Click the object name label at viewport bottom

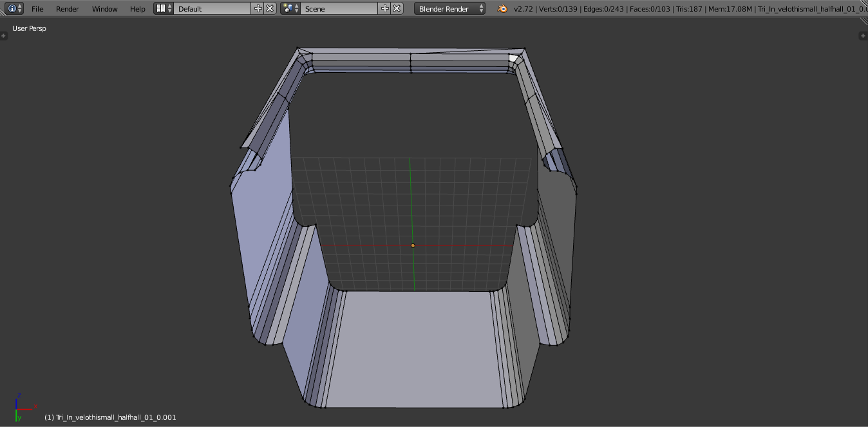click(110, 417)
